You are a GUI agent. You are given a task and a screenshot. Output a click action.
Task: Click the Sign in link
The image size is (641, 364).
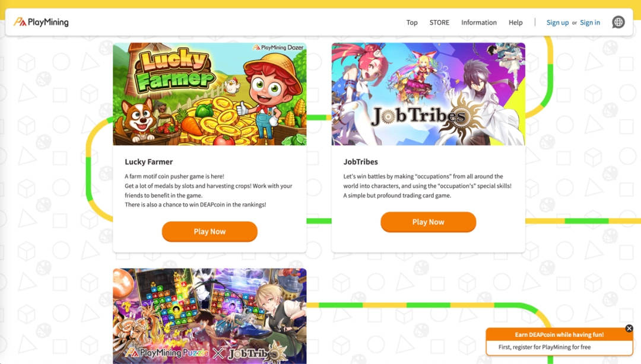(590, 23)
